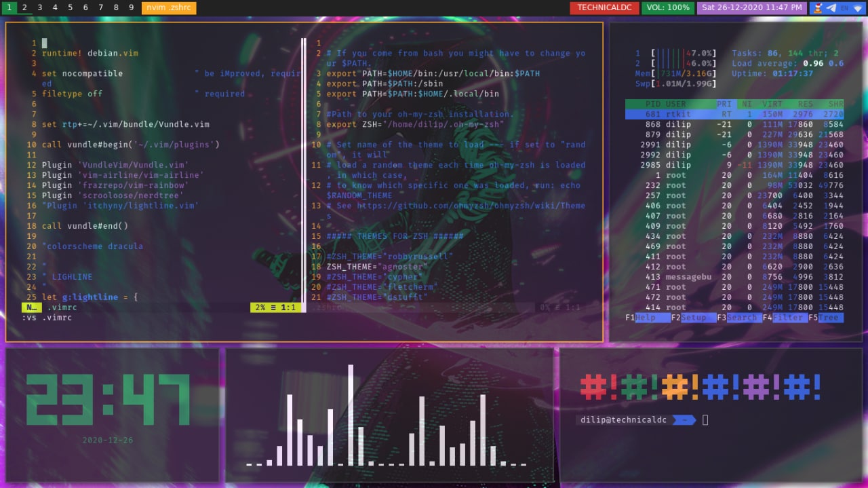Viewport: 868px width, 488px height.
Task: Sort htop by the VIRT column header
Action: pyautogui.click(x=772, y=104)
